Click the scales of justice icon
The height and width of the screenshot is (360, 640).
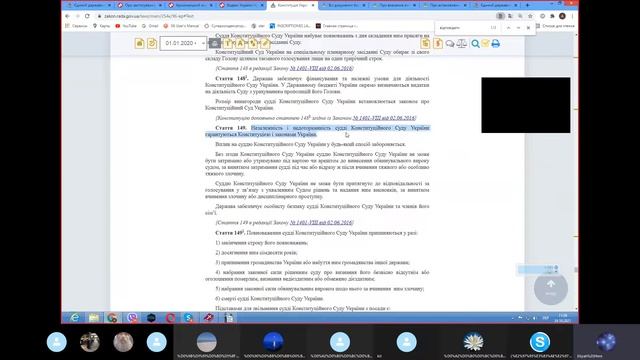[x=462, y=43]
